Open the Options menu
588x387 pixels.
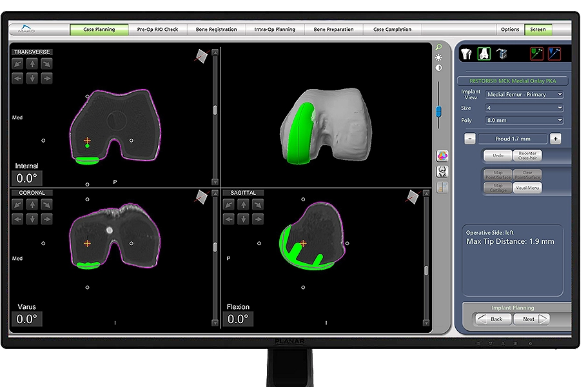[x=510, y=29]
